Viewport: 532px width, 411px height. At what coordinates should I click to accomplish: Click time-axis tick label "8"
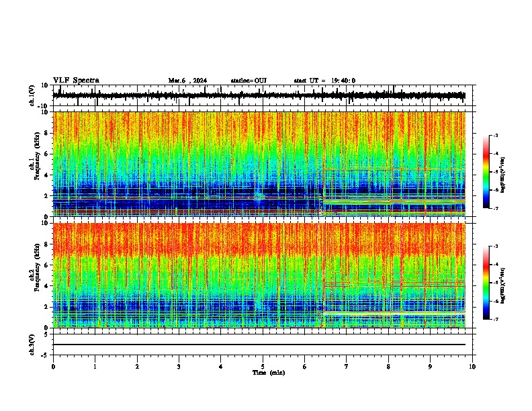click(388, 367)
